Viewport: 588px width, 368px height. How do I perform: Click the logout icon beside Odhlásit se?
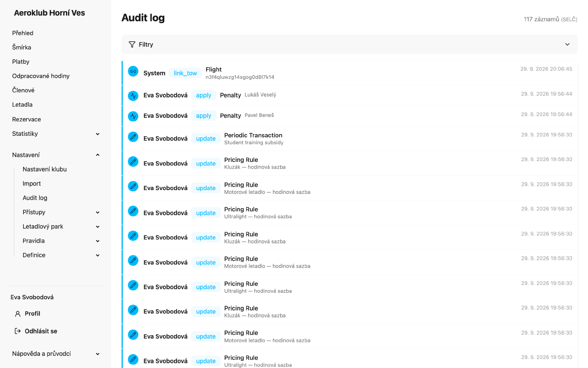[x=18, y=331]
